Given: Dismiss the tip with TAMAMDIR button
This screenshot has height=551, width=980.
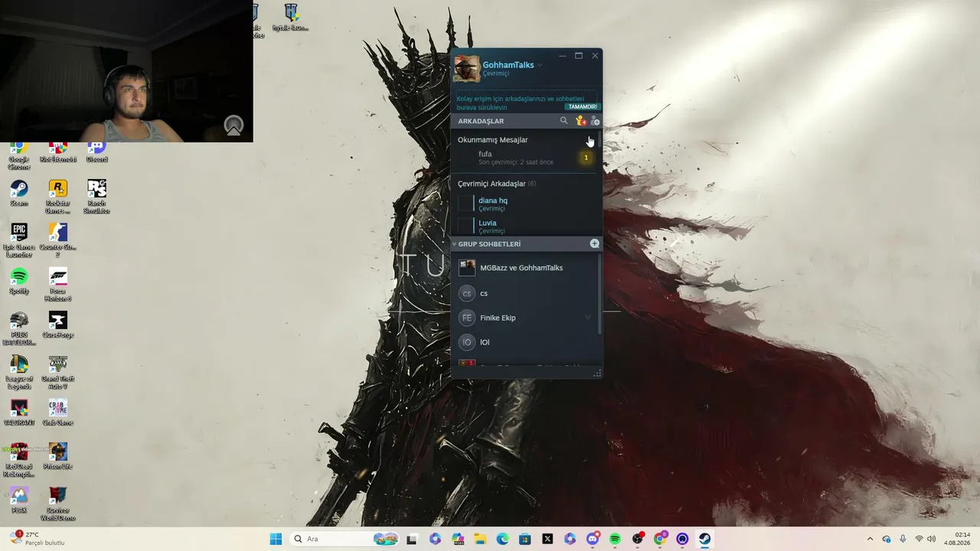Looking at the screenshot, I should tap(583, 106).
